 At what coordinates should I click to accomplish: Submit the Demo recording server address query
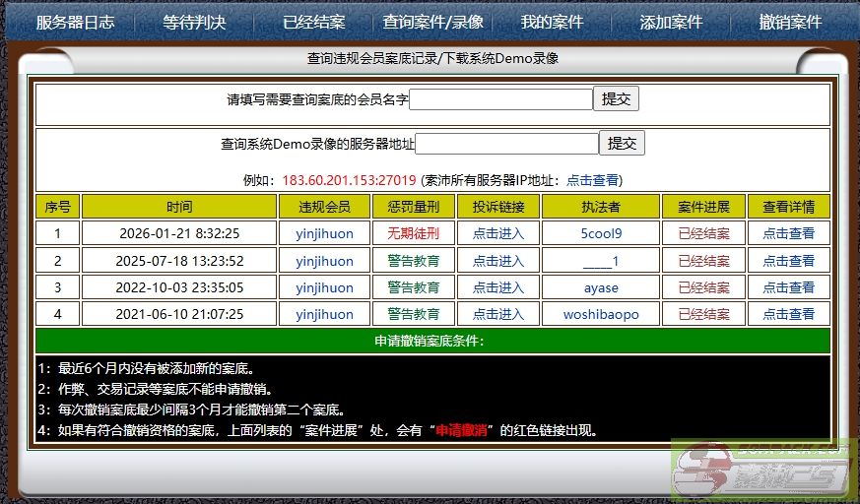coord(622,143)
